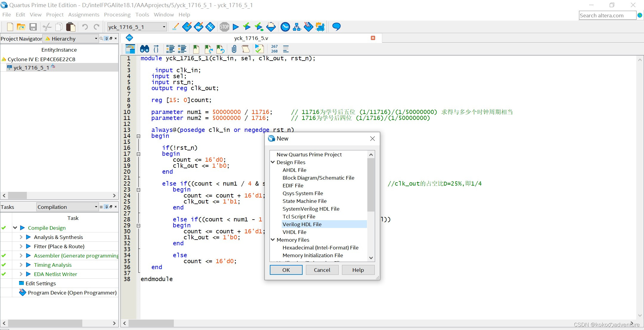Open the Assignments menu

[83, 15]
